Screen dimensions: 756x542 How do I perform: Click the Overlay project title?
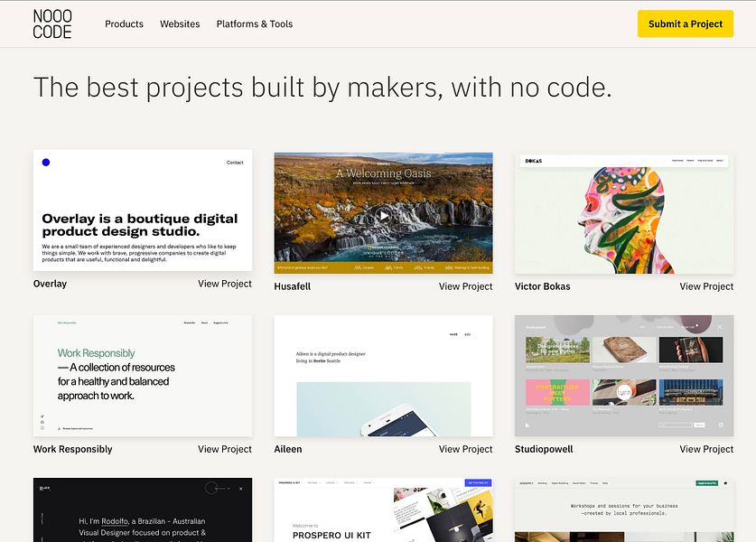point(51,284)
